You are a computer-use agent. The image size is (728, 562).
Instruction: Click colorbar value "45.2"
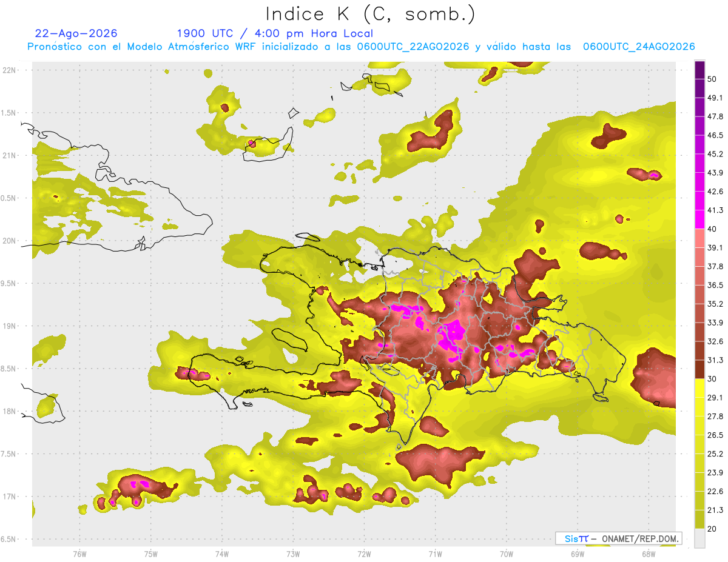coord(715,154)
